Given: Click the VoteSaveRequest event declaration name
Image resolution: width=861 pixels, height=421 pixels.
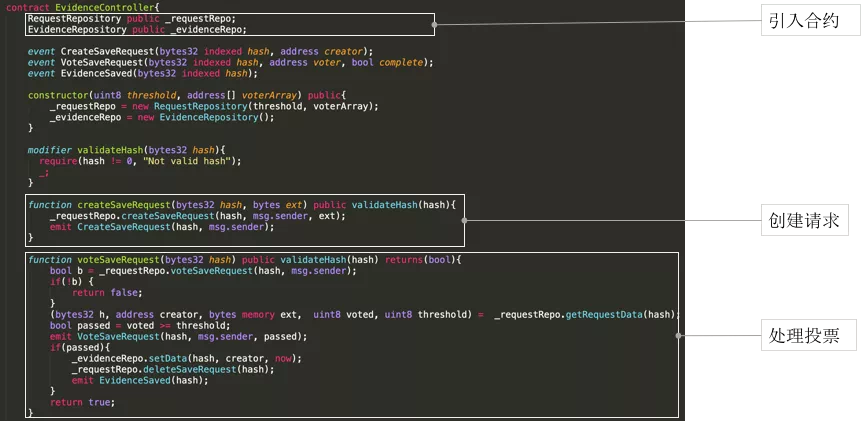Looking at the screenshot, I should pyautogui.click(x=102, y=62).
